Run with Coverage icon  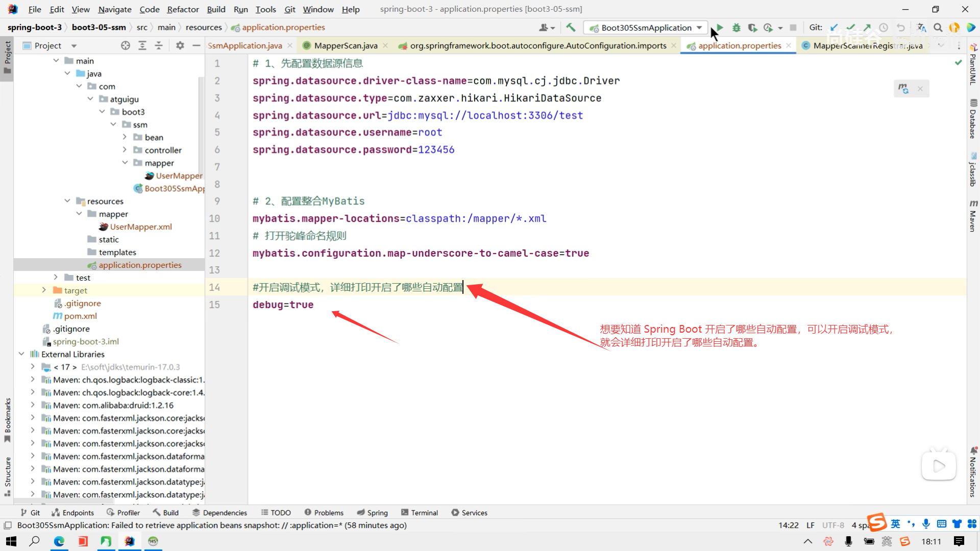[752, 28]
